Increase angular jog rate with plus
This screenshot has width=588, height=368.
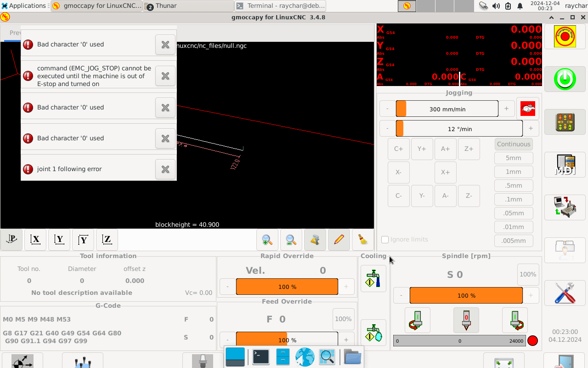tap(531, 129)
